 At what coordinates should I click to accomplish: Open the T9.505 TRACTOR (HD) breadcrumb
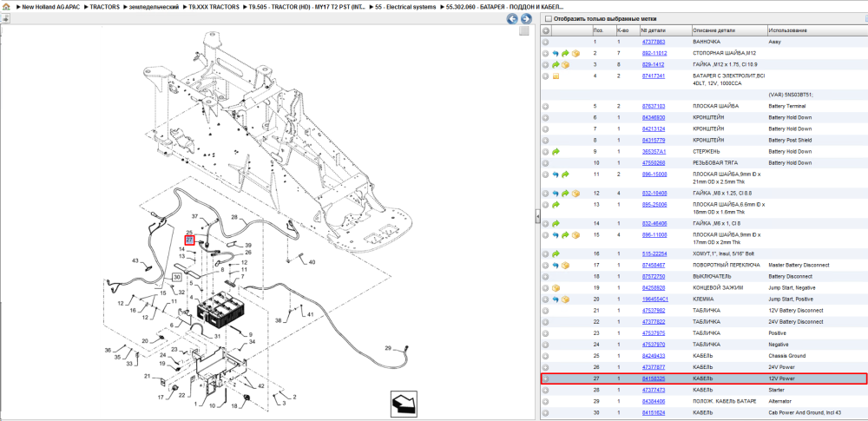[x=307, y=7]
